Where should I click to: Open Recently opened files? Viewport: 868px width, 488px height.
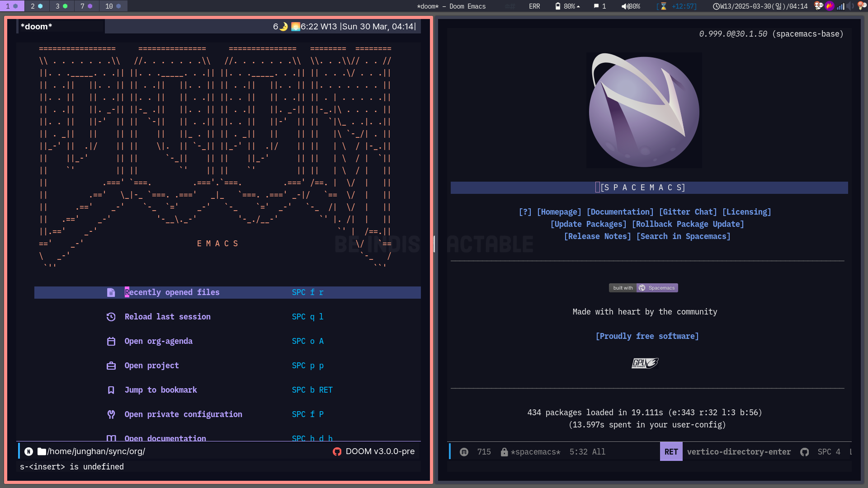(x=172, y=292)
